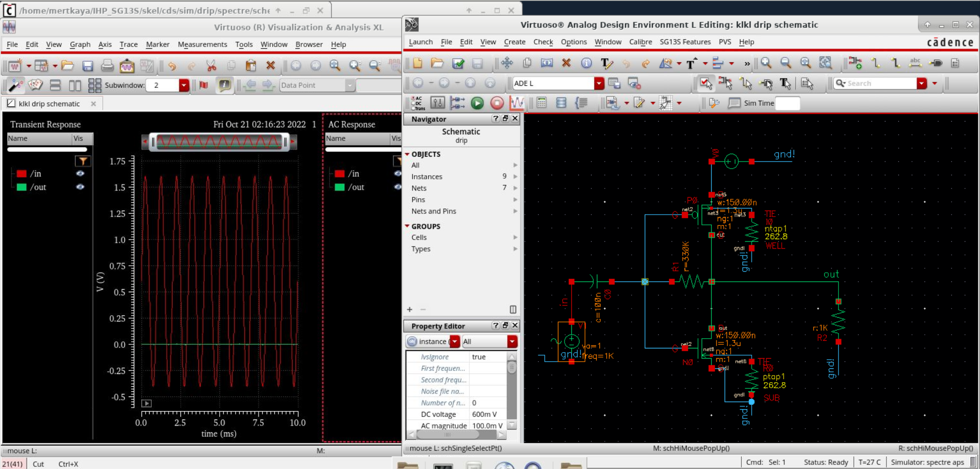This screenshot has height=469, width=980.
Task: Toggle visibility of /in in AC Response
Action: point(398,174)
